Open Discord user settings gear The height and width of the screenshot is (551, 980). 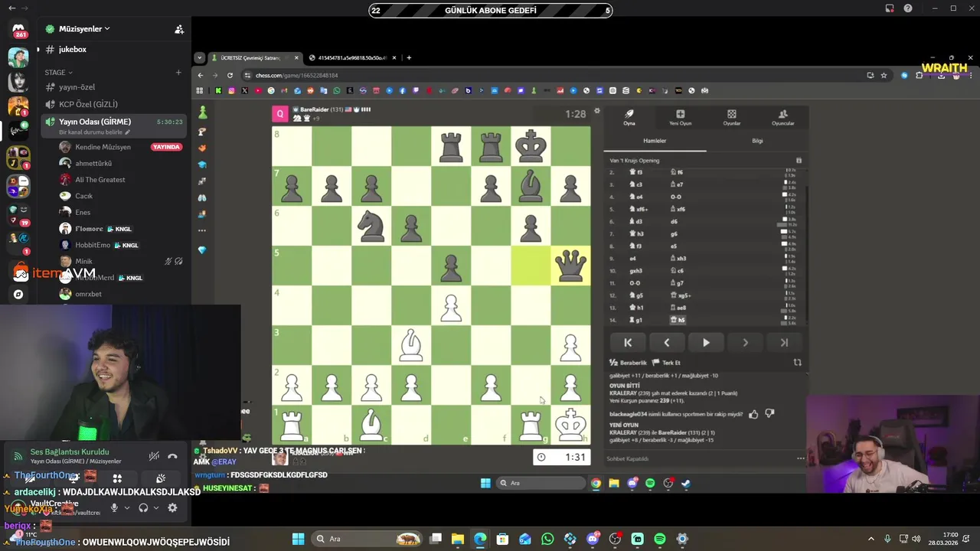click(172, 507)
